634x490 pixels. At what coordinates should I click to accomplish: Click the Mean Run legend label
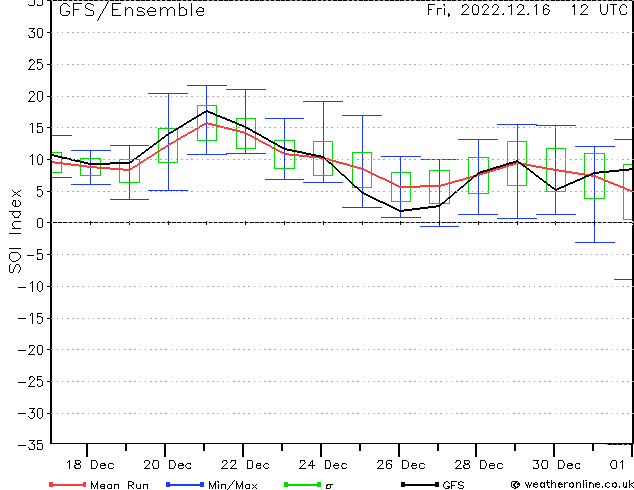pyautogui.click(x=119, y=485)
